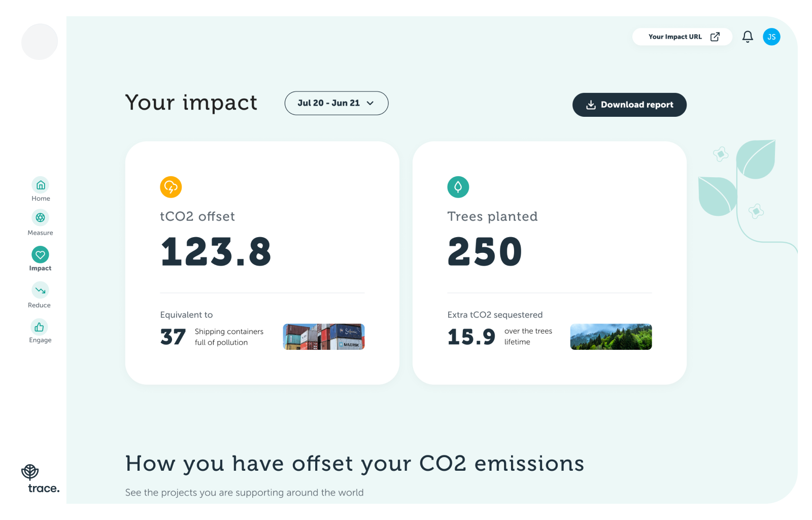The image size is (812, 520).
Task: Click the external link icon on Impact URL
Action: [x=715, y=37]
